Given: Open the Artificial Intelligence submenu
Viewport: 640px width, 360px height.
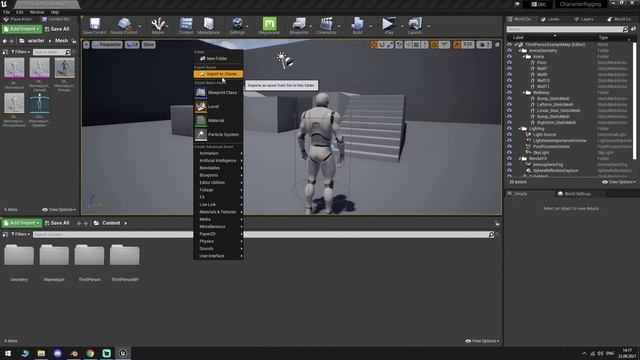Looking at the screenshot, I should pyautogui.click(x=218, y=160).
